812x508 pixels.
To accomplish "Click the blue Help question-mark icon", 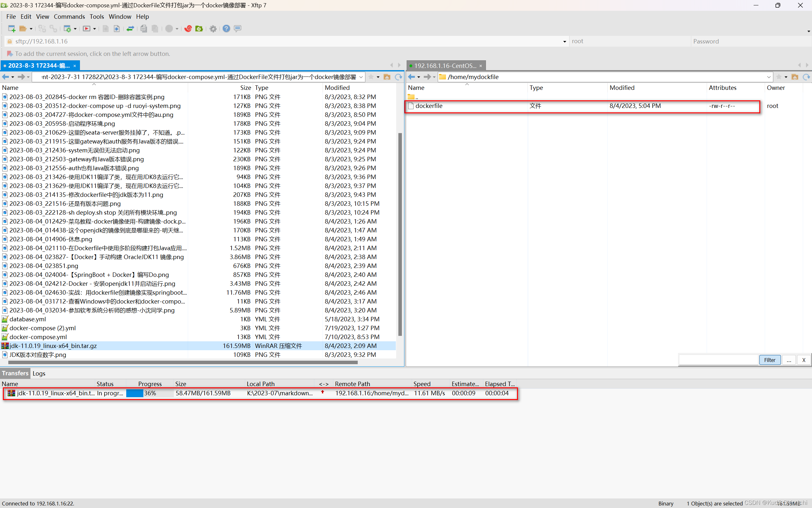I will pyautogui.click(x=226, y=29).
